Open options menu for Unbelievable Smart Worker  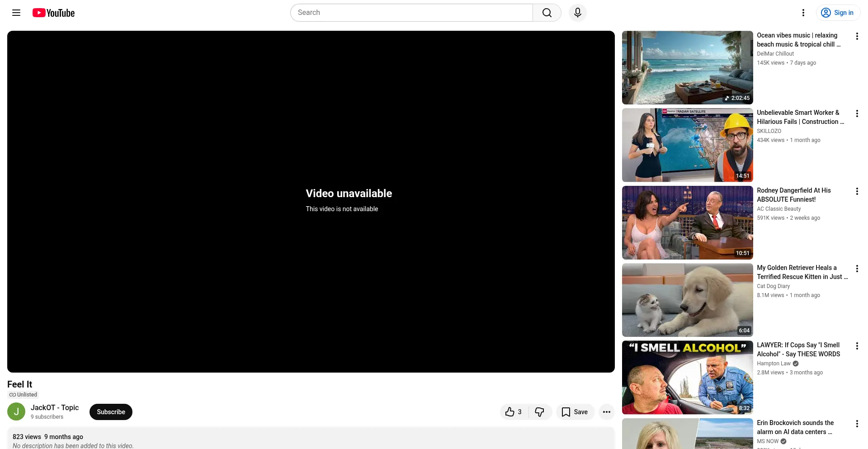point(857,113)
